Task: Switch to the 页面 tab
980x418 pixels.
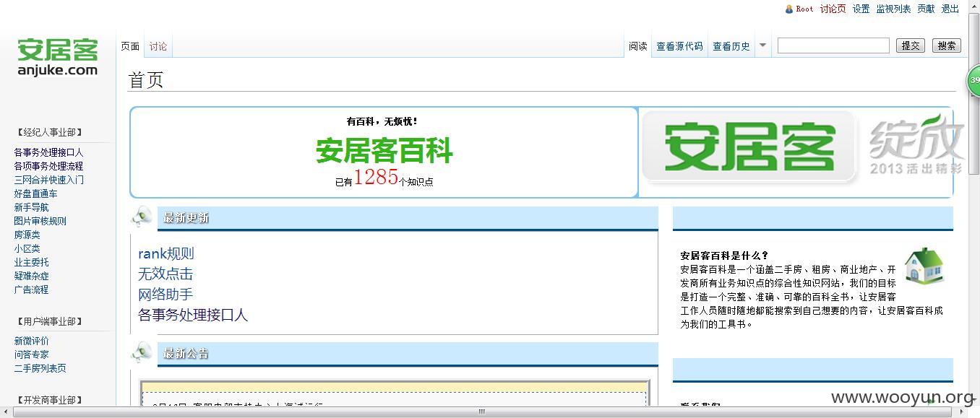Action: [130, 46]
